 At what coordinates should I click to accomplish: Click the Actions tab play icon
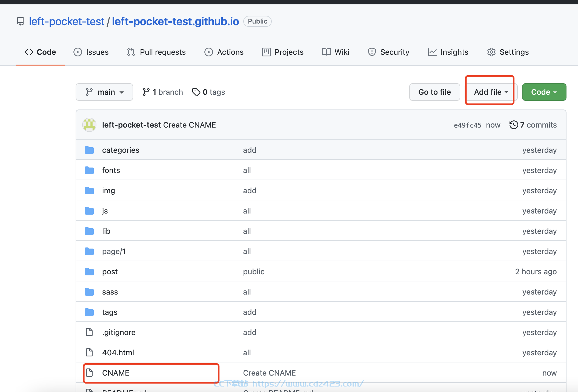209,52
